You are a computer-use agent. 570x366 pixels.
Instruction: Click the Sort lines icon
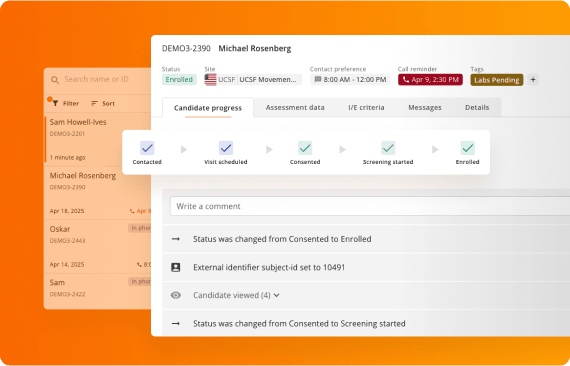click(x=95, y=104)
